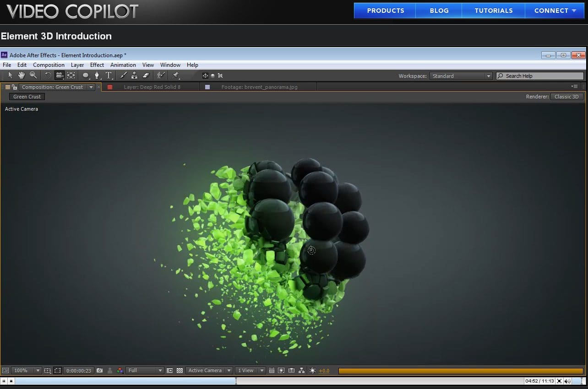This screenshot has width=588, height=389.
Task: Stop the video player
Action: tap(11, 381)
